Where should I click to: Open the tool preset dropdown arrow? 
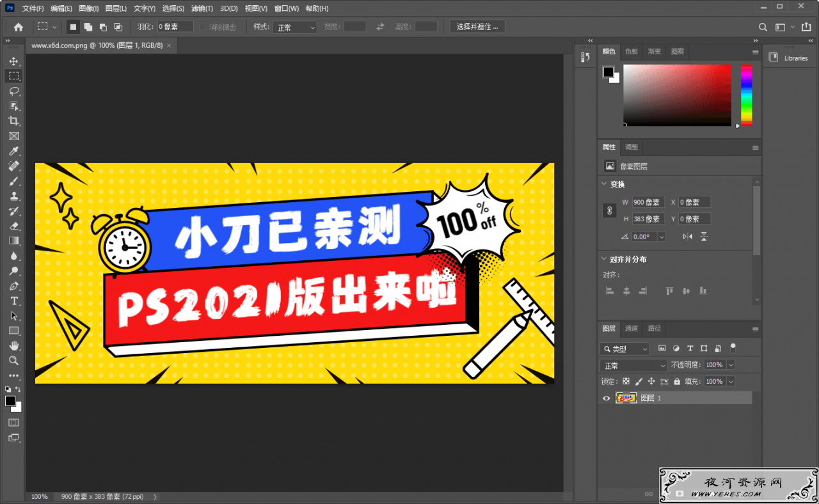tap(54, 27)
